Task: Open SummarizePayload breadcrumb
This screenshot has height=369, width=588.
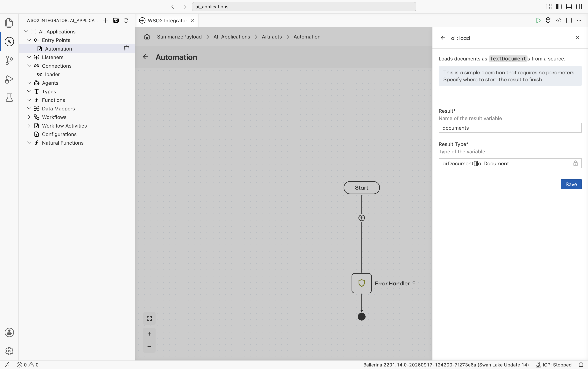Action: pyautogui.click(x=179, y=37)
